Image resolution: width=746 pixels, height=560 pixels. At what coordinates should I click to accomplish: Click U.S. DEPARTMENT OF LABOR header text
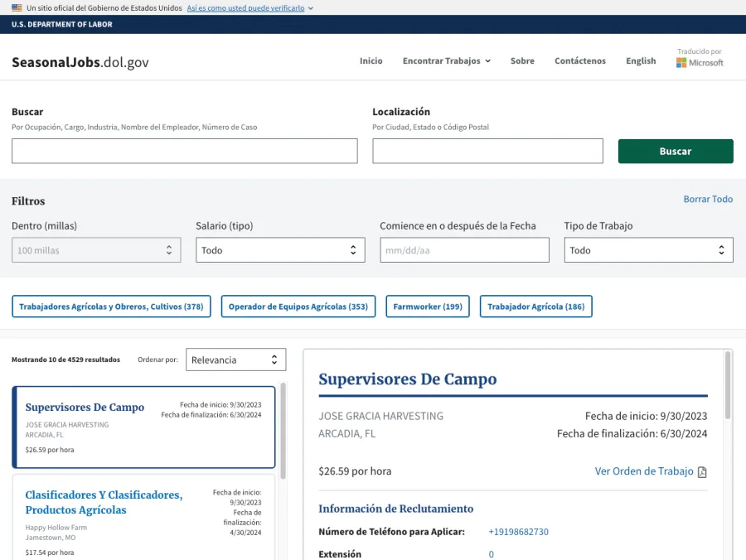point(62,24)
